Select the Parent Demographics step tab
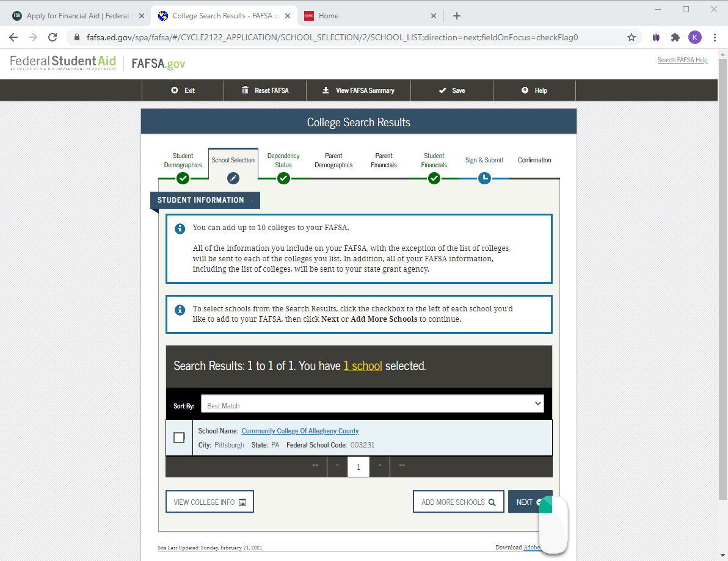Screen dimensions: 728x561 (333, 161)
